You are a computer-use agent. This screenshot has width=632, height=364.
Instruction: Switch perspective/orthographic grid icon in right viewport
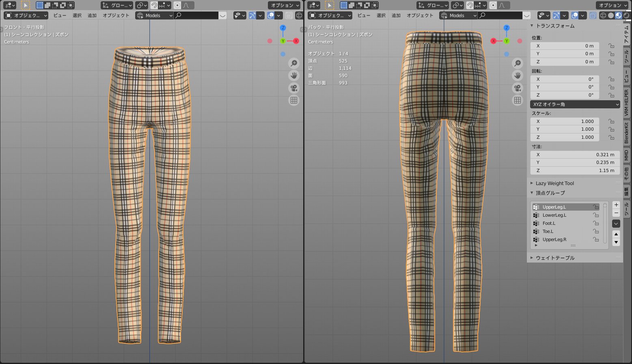coord(518,100)
